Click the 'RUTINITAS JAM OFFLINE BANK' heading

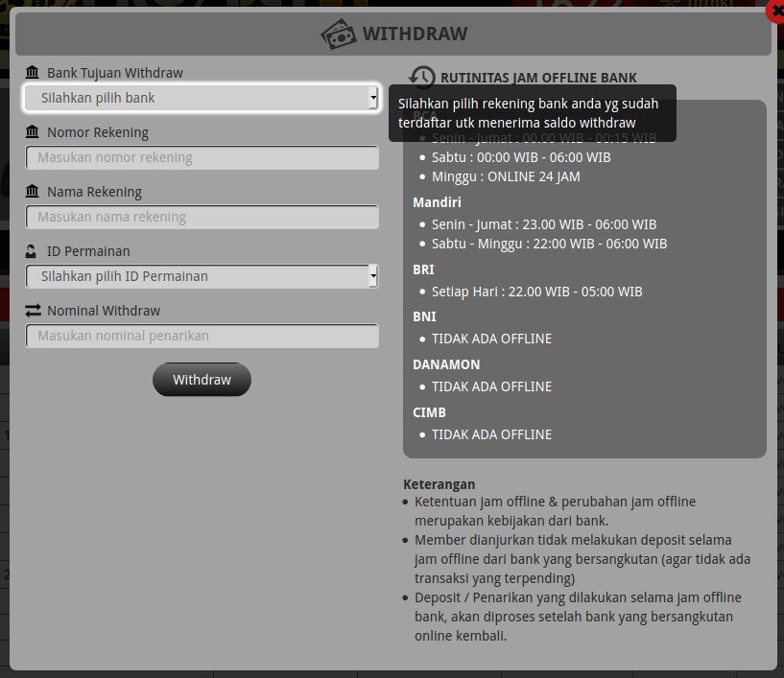tap(538, 78)
